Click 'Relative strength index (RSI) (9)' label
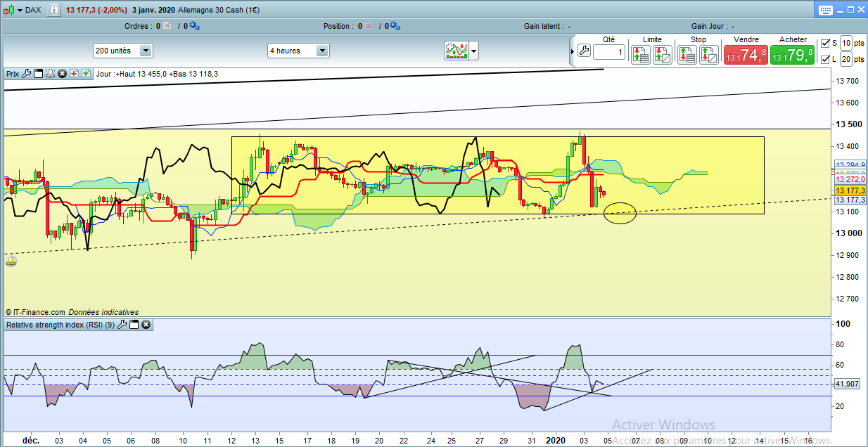The height and width of the screenshot is (447, 868). tap(60, 325)
